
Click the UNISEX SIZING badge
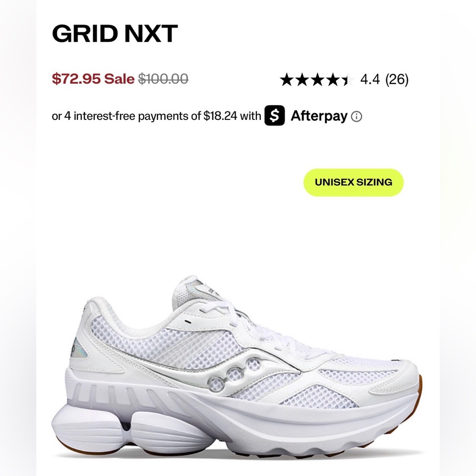353,182
